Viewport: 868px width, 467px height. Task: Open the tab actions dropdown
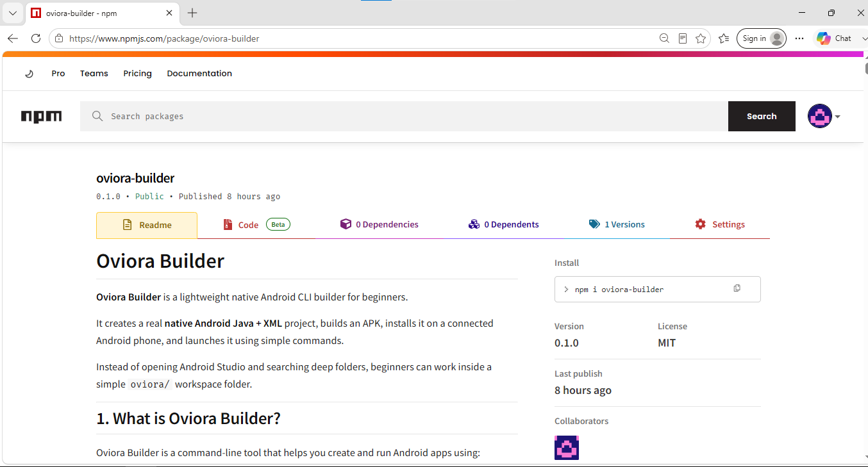click(x=12, y=13)
